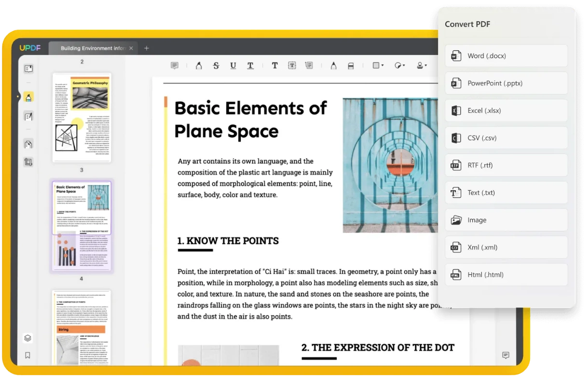Click the highlighter tool in toolbar
The height and width of the screenshot is (378, 588).
[x=198, y=66]
